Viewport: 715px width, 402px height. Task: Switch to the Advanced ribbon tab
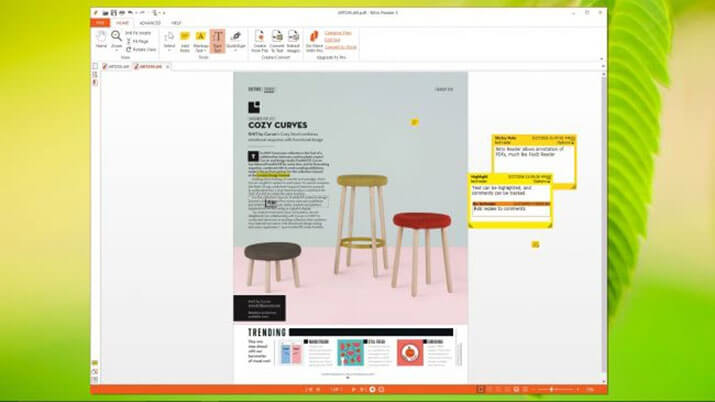pos(150,23)
